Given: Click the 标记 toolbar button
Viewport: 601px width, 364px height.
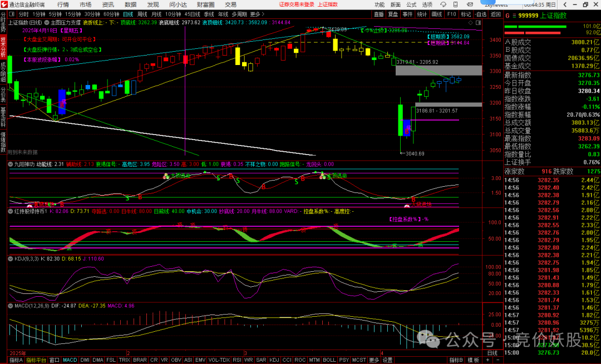Looking at the screenshot, I should coord(466,14).
